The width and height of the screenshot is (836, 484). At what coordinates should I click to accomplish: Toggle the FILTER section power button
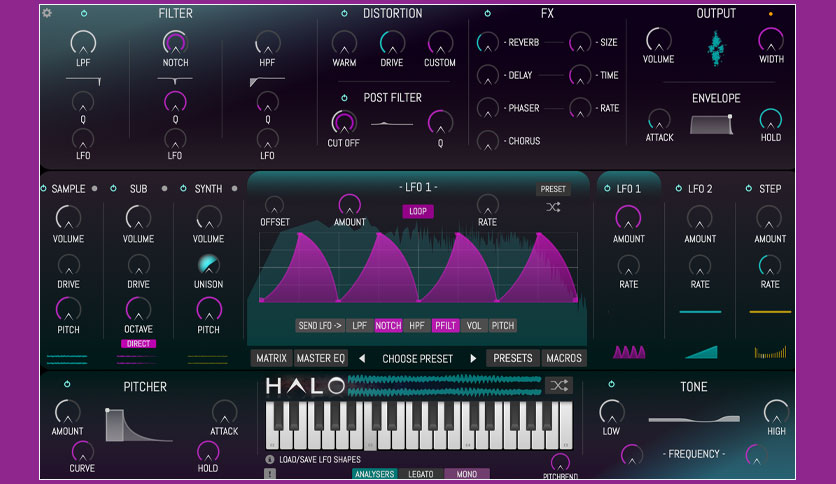84,13
